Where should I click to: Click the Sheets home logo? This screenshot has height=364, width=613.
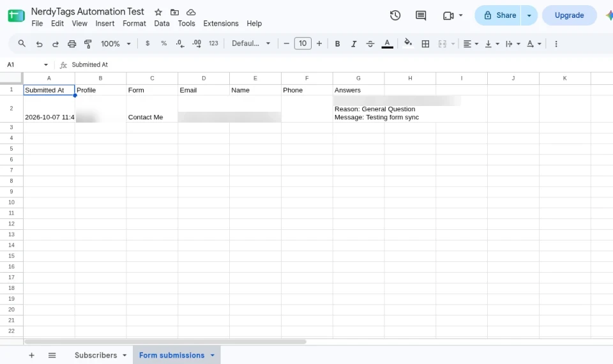[16, 15]
